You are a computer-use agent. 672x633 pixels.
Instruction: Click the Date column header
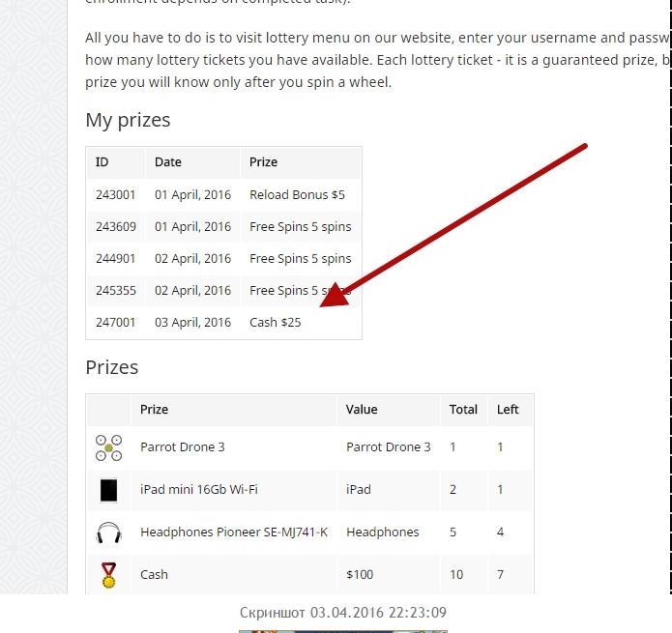tap(168, 162)
